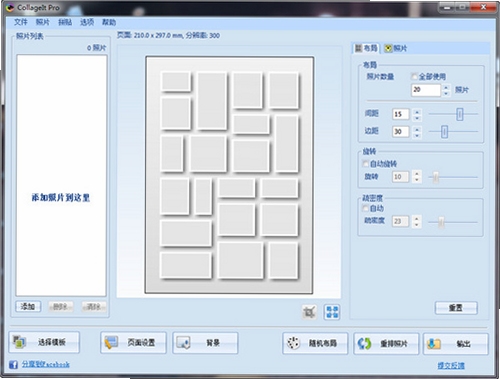Click the 间距 field showing 15
Screen dimensions: 500x379
401,114
